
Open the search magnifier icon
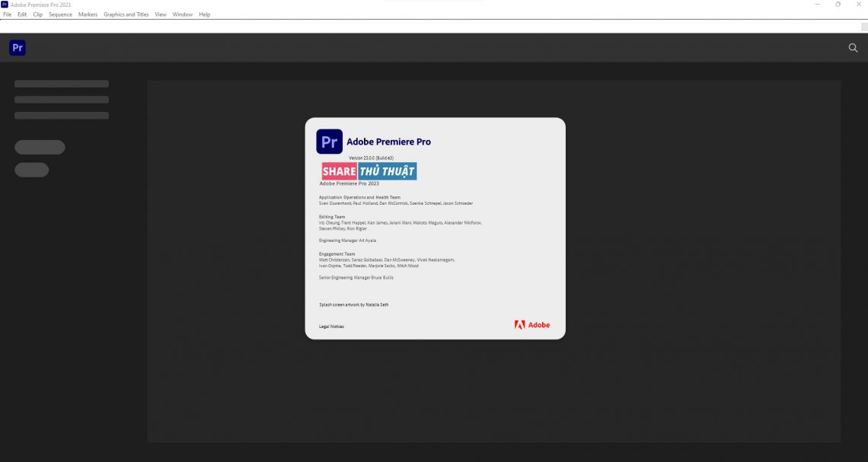tap(853, 48)
